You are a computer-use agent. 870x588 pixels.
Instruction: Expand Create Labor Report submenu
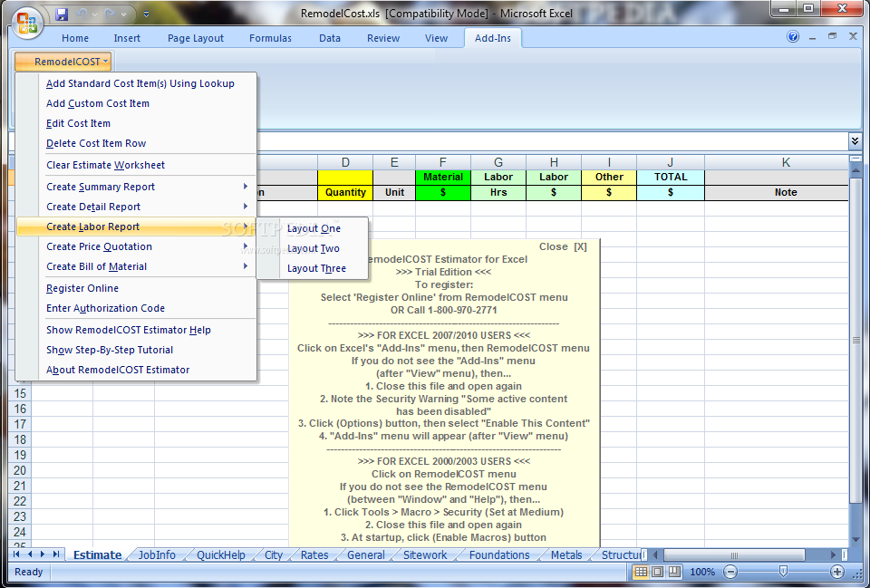coord(136,227)
